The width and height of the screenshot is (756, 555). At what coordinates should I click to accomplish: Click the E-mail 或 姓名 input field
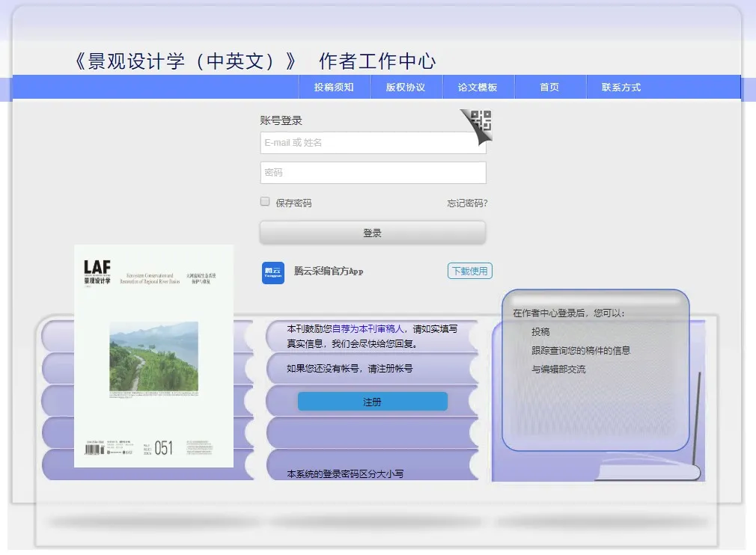point(373,143)
